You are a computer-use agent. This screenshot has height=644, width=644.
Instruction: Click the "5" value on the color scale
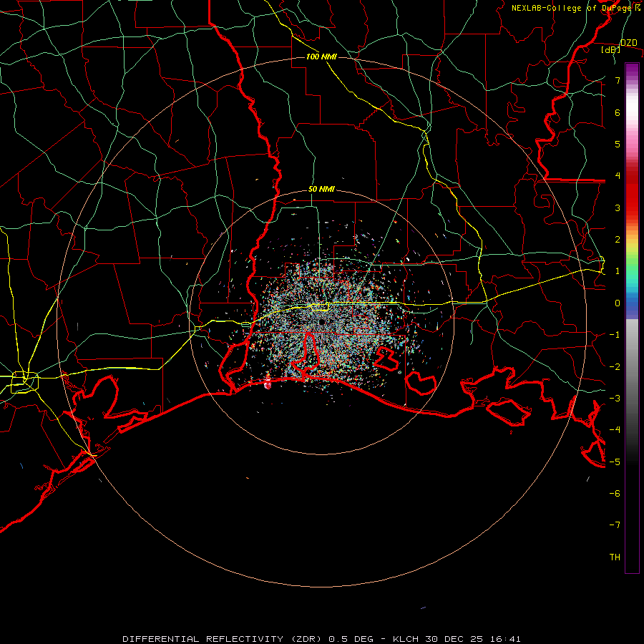coord(618,144)
